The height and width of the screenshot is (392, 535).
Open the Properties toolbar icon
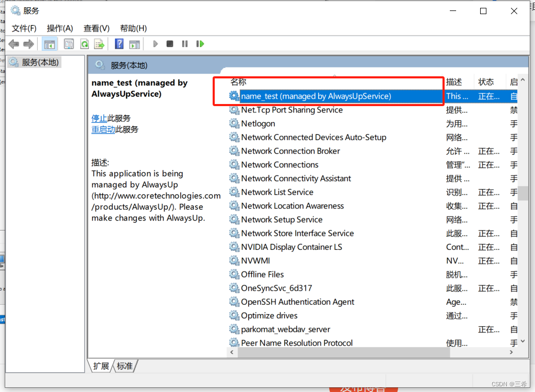(69, 44)
